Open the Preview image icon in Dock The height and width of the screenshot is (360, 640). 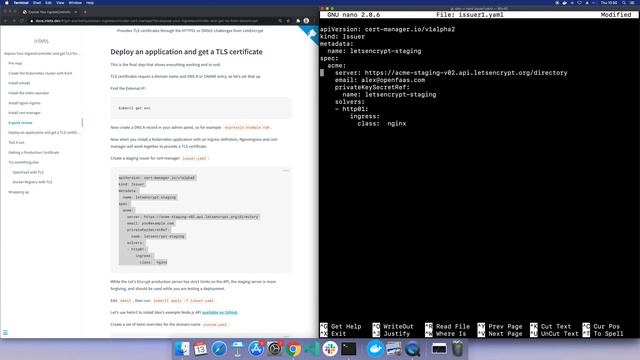tap(393, 349)
